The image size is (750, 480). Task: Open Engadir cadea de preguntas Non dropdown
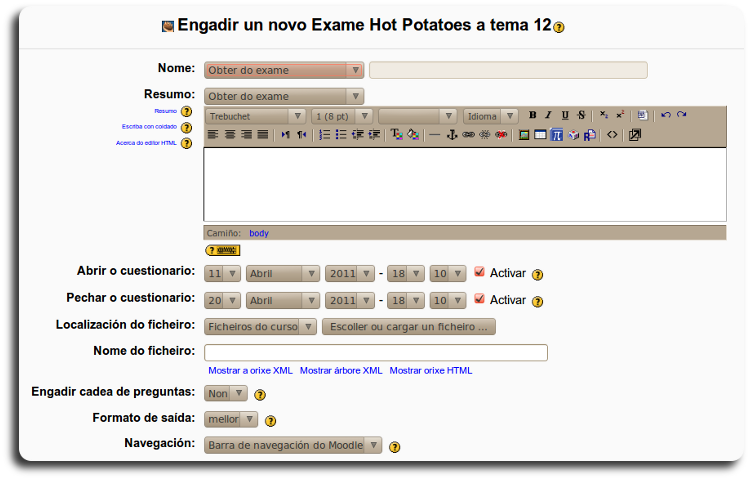coord(226,393)
